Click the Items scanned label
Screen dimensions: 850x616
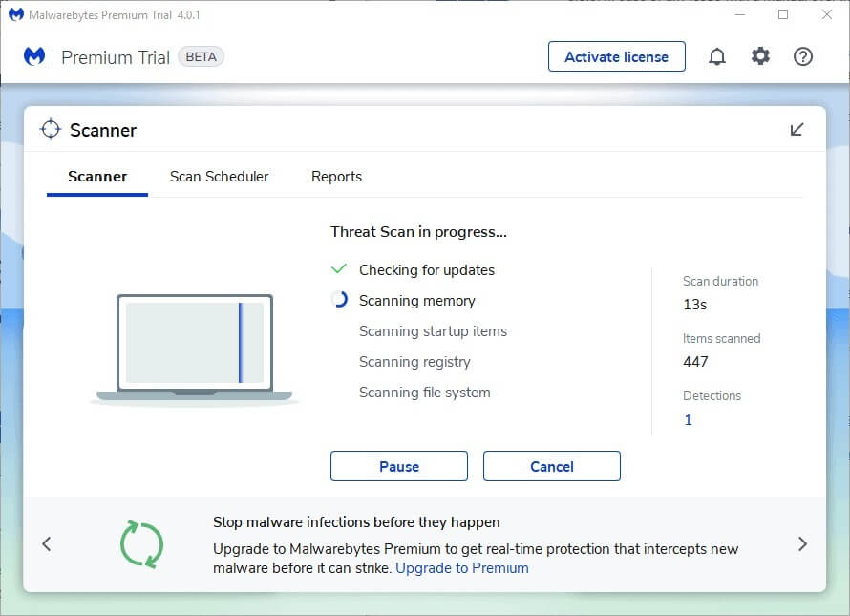click(x=721, y=338)
